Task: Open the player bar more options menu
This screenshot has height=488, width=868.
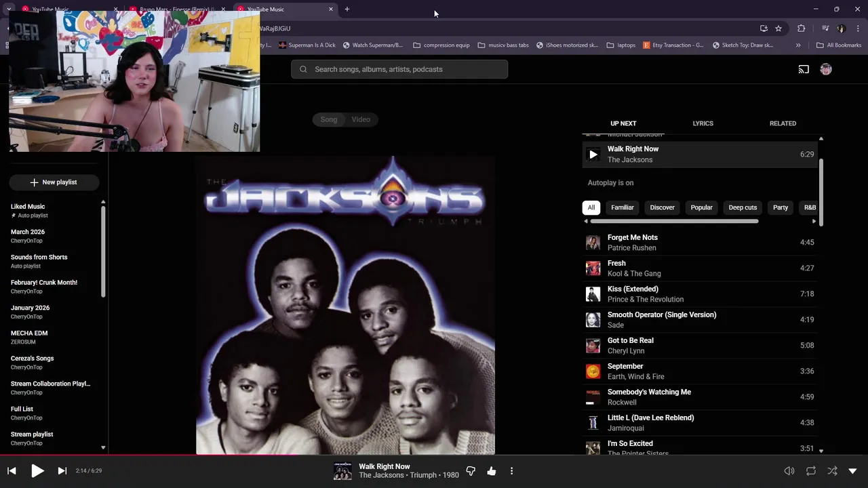Action: click(x=511, y=471)
